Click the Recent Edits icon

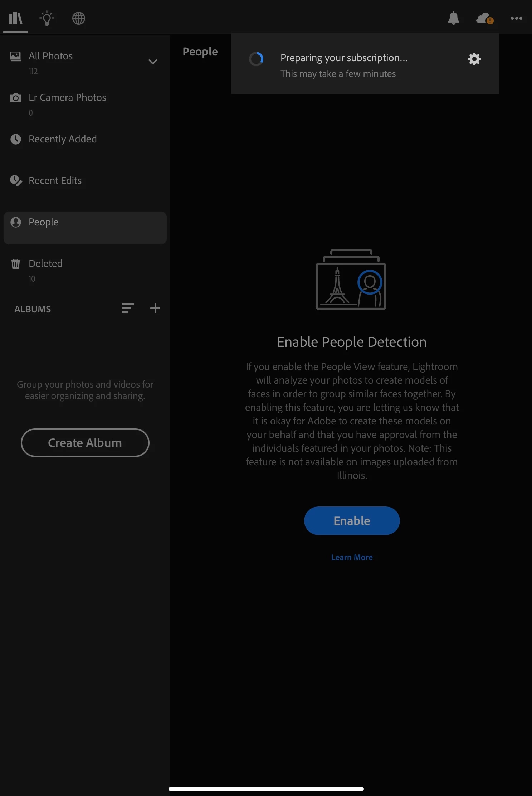[16, 181]
